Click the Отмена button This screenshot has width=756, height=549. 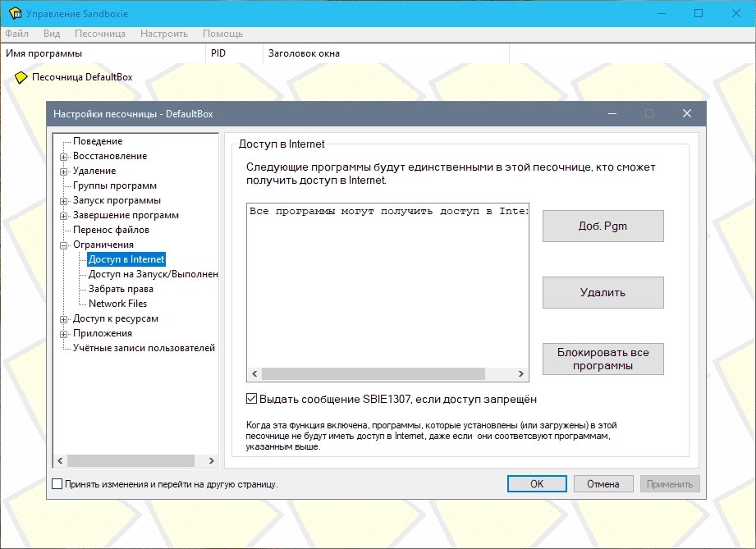pyautogui.click(x=603, y=484)
